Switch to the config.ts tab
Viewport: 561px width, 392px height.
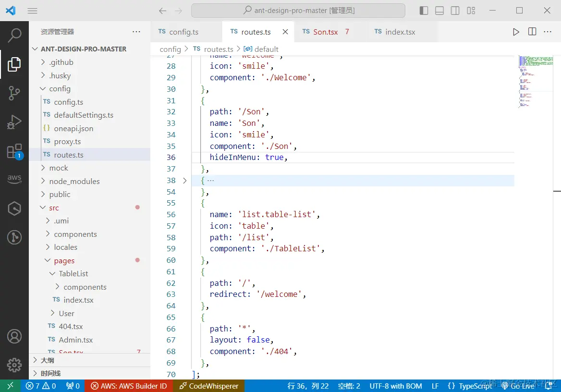[186, 32]
